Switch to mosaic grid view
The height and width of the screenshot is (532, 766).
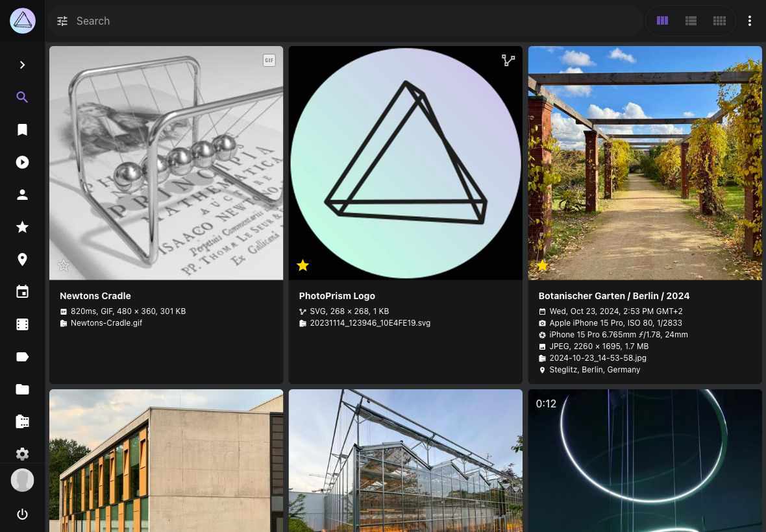point(719,21)
